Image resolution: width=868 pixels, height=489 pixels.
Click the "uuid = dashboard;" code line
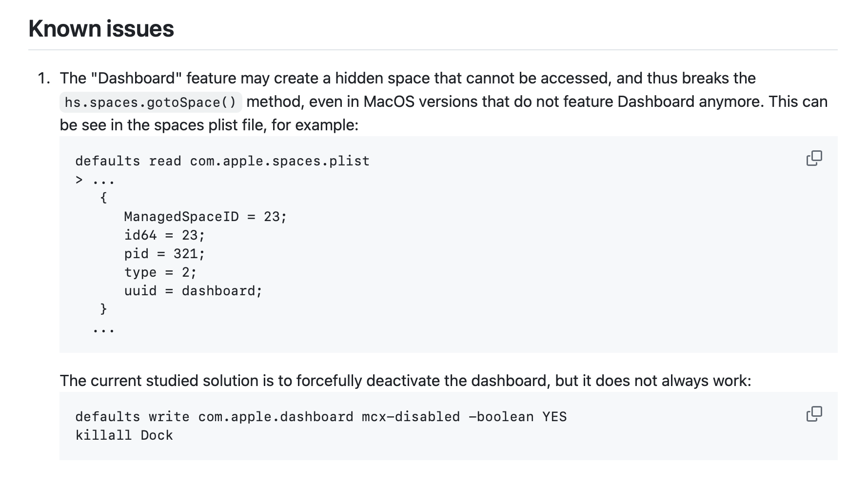point(193,291)
